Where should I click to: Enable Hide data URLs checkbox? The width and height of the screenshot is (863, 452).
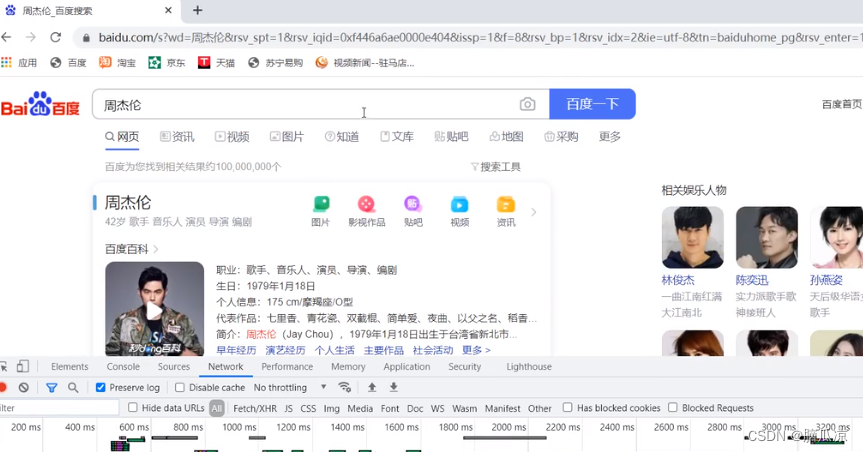coord(133,407)
